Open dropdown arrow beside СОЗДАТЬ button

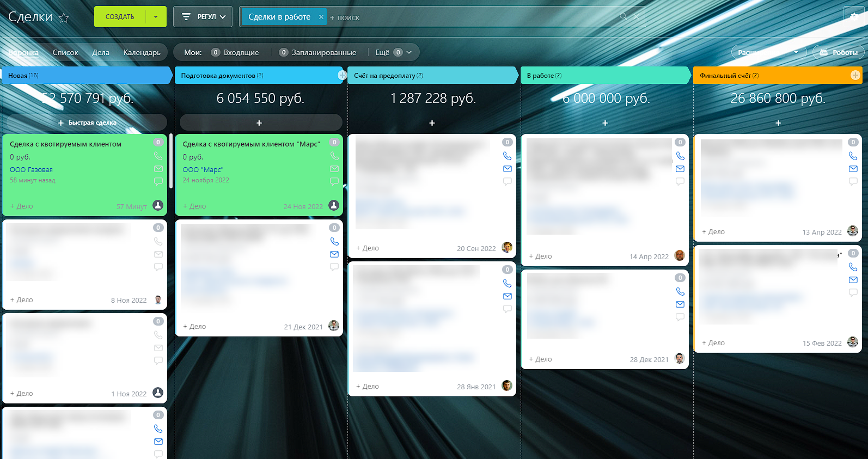(156, 17)
